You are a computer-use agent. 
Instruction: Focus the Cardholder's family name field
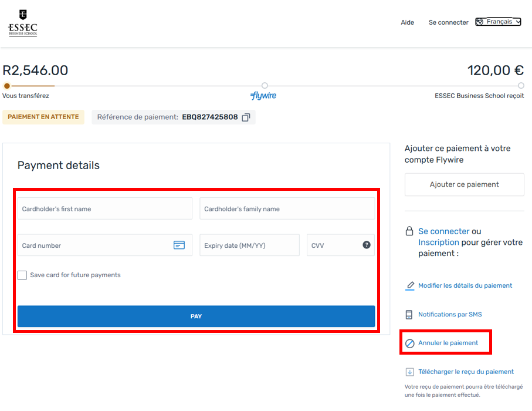click(287, 208)
